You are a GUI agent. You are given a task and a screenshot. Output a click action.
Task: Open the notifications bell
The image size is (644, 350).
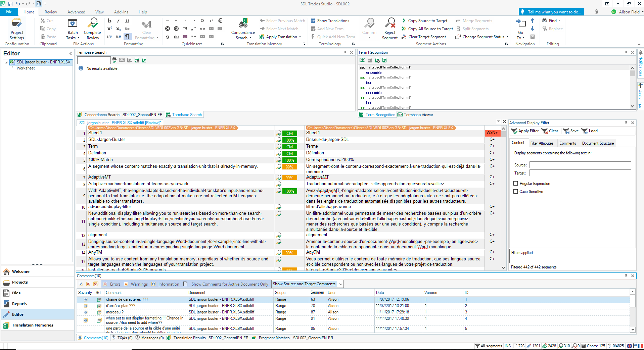point(596,12)
